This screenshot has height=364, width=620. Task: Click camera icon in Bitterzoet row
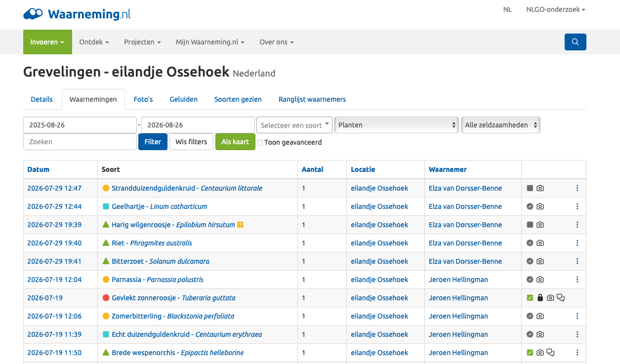[540, 261]
